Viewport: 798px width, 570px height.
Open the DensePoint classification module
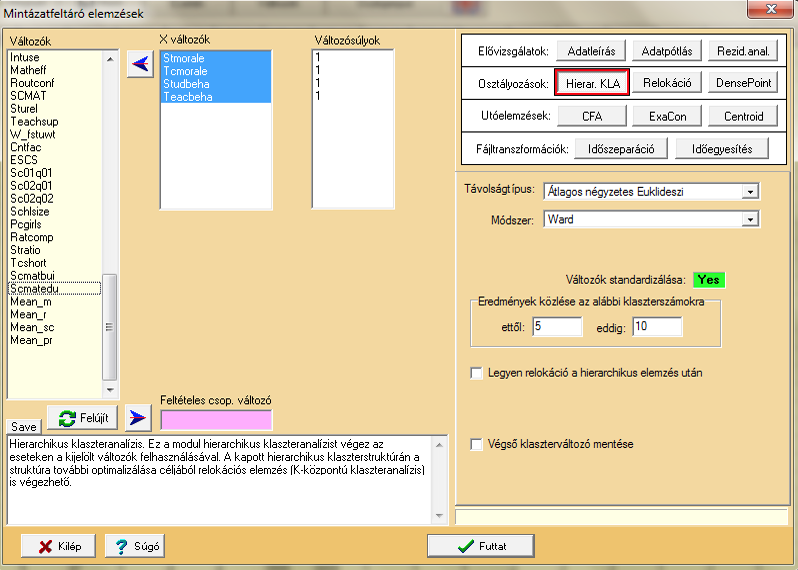click(x=743, y=83)
